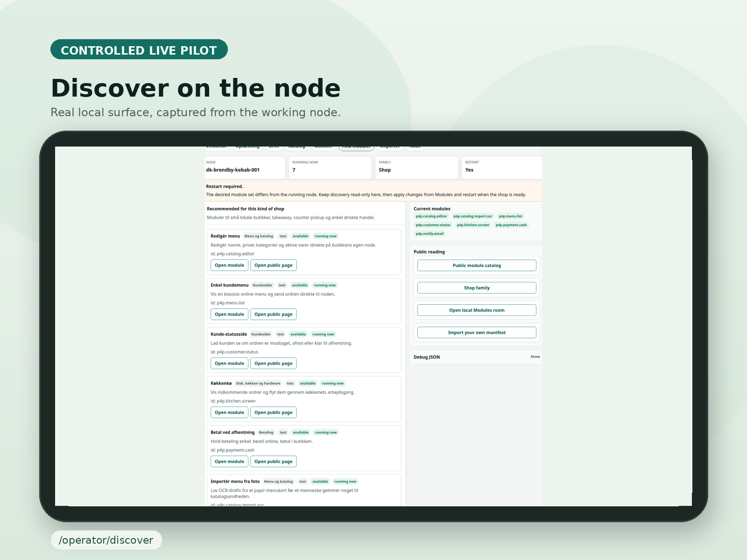Open public page for Kunde-statusside
Viewport: 747px width, 560px height.
tap(274, 363)
